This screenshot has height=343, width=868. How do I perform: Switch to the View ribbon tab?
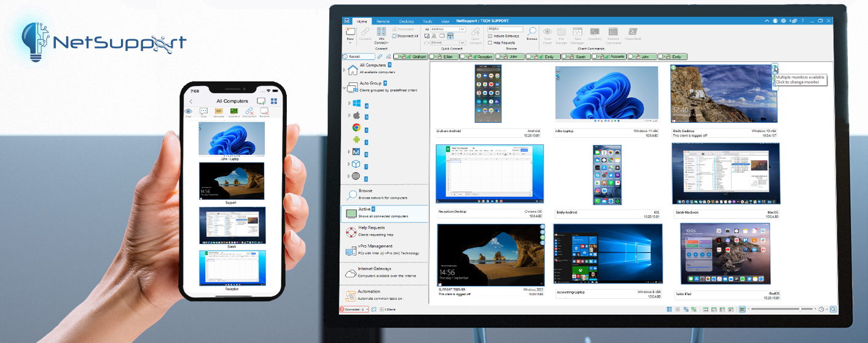(x=445, y=21)
